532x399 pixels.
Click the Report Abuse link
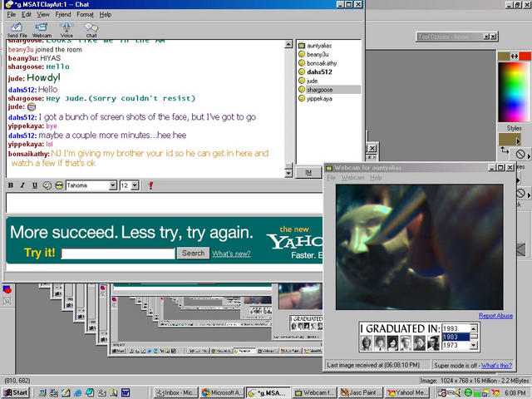(495, 316)
